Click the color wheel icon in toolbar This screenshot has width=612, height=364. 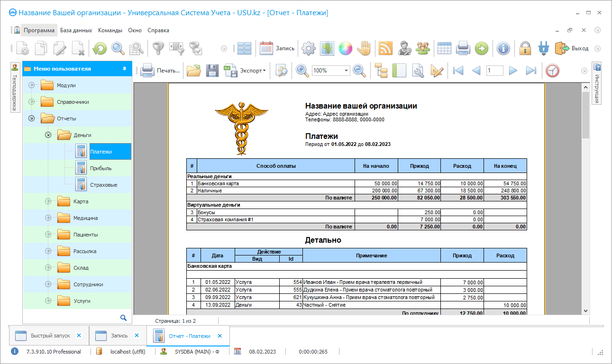pyautogui.click(x=345, y=48)
